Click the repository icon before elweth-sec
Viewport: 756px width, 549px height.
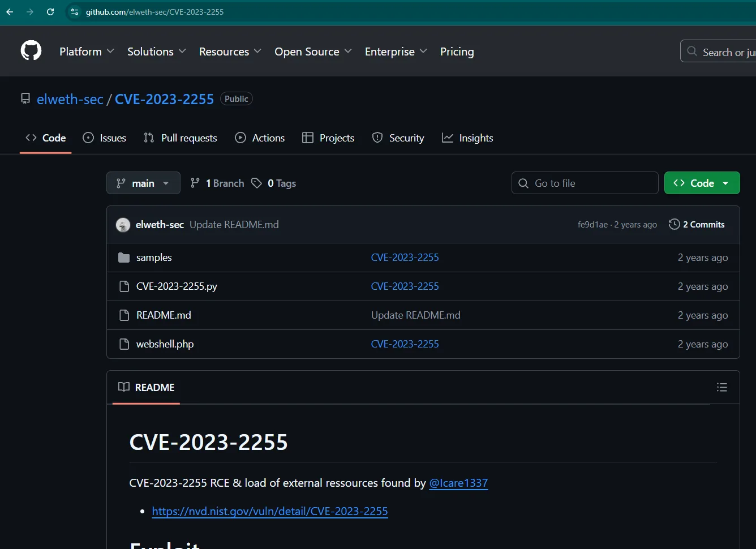[25, 98]
